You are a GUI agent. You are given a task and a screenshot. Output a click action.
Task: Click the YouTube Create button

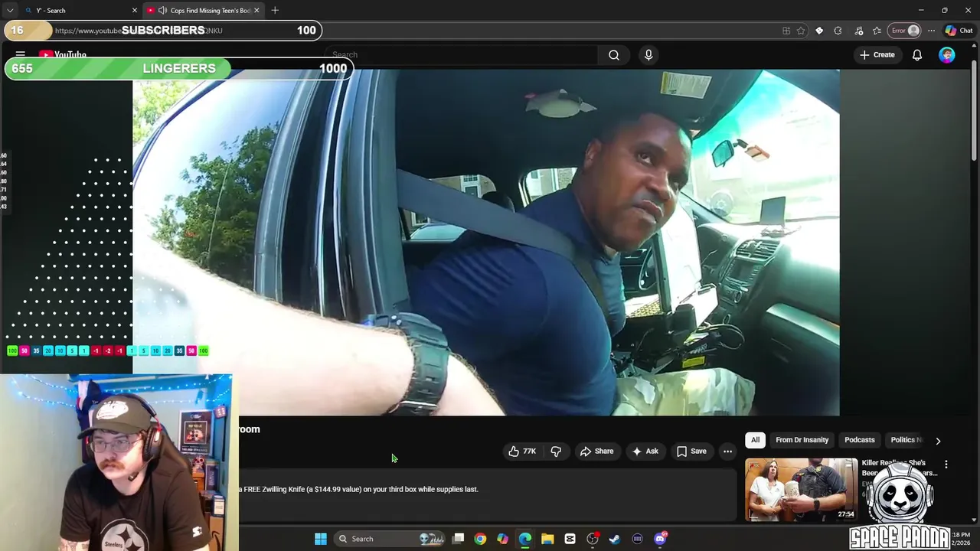click(877, 55)
